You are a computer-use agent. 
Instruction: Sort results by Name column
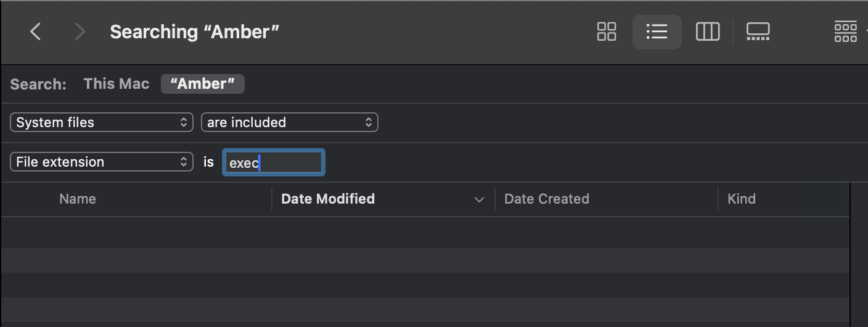[78, 199]
